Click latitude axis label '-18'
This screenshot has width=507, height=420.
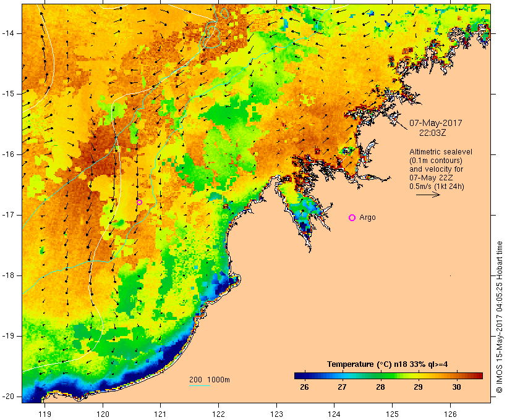coord(8,275)
